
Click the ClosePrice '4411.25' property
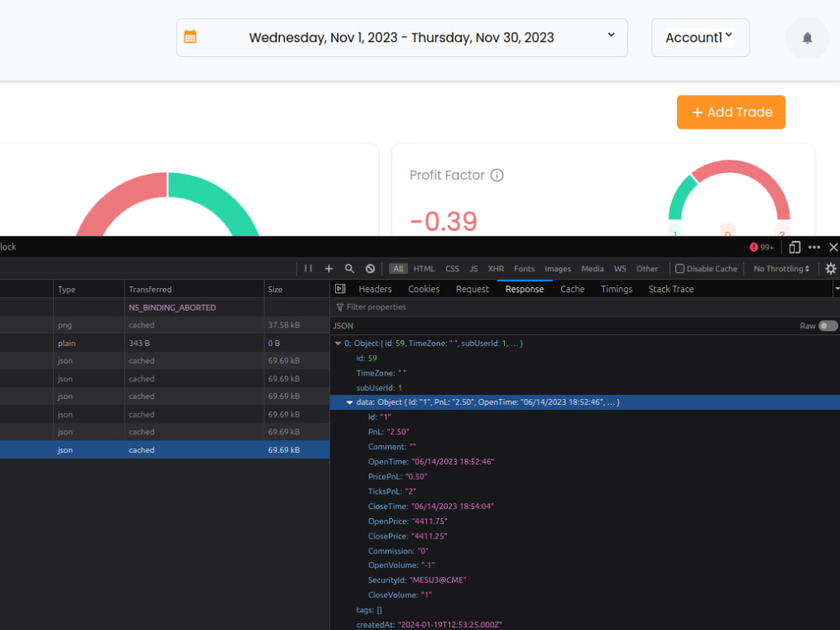click(407, 536)
